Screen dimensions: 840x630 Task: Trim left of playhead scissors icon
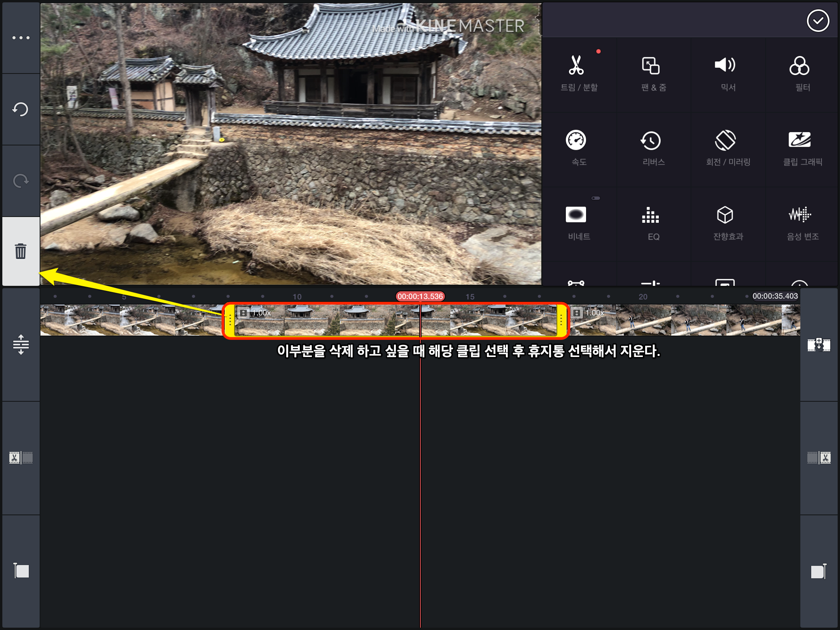pos(21,458)
